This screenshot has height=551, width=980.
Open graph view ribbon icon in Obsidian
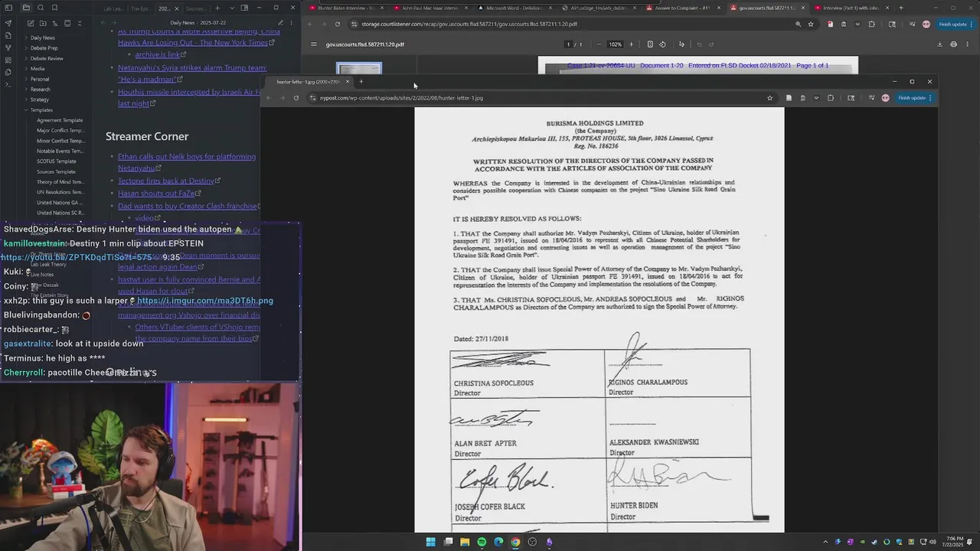coord(8,47)
